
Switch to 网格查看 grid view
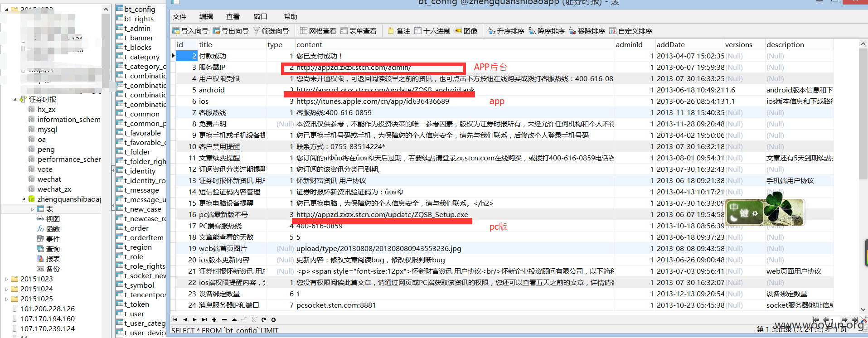(x=318, y=31)
